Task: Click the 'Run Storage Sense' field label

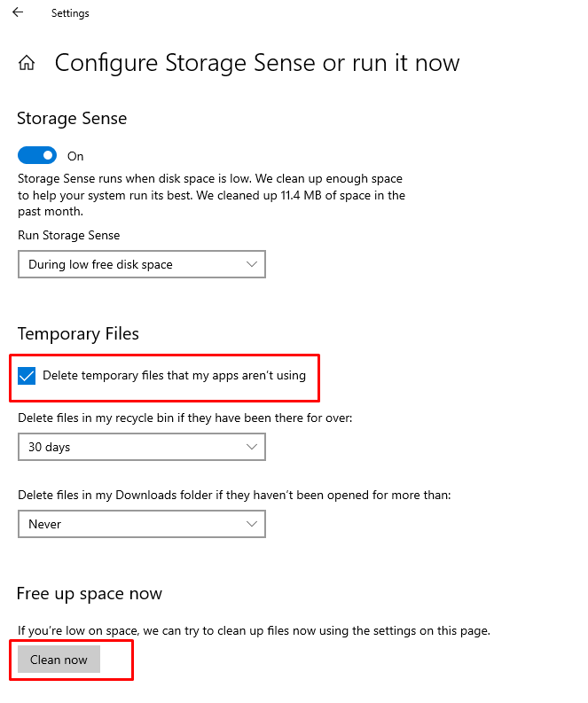Action: [68, 235]
